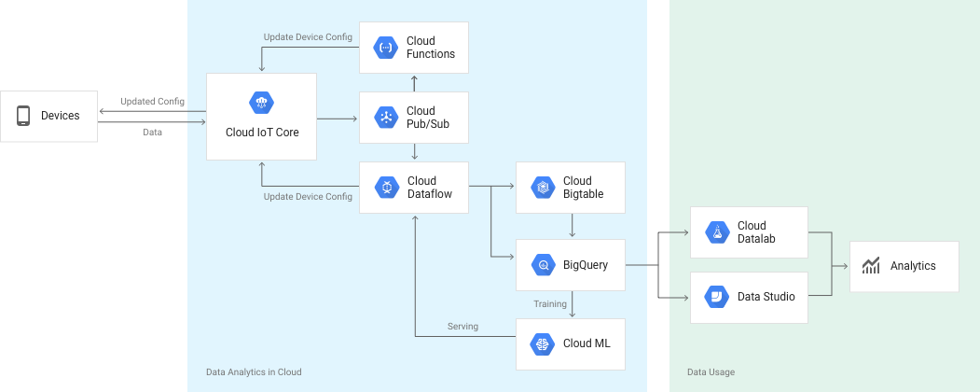Click the 'Data Usage' section caption
The height and width of the screenshot is (392, 980).
pyautogui.click(x=711, y=372)
